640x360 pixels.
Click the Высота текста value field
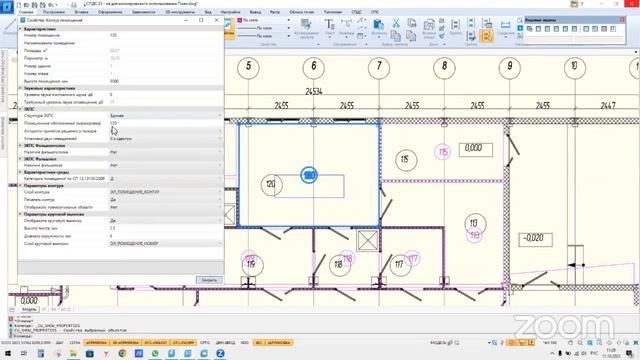point(165,228)
